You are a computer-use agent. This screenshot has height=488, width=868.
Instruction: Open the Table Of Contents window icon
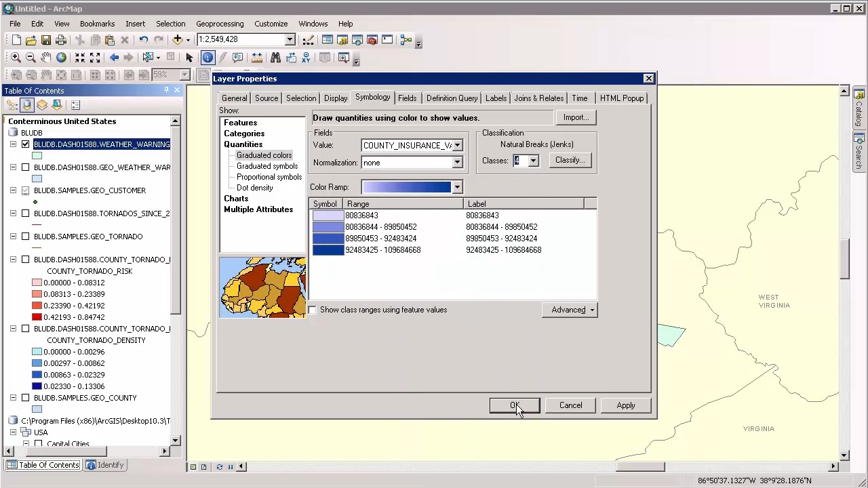[328, 40]
